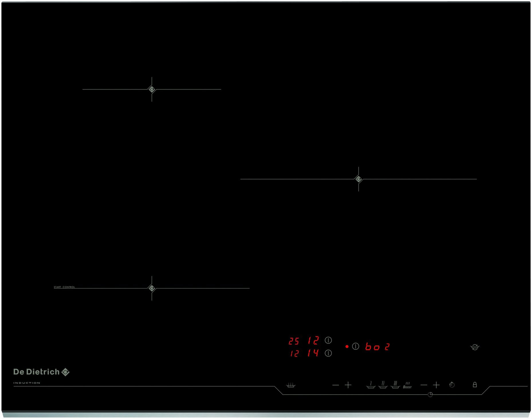Tap the Start Control label on hob
Image resolution: width=532 pixels, height=419 pixels.
(x=64, y=287)
